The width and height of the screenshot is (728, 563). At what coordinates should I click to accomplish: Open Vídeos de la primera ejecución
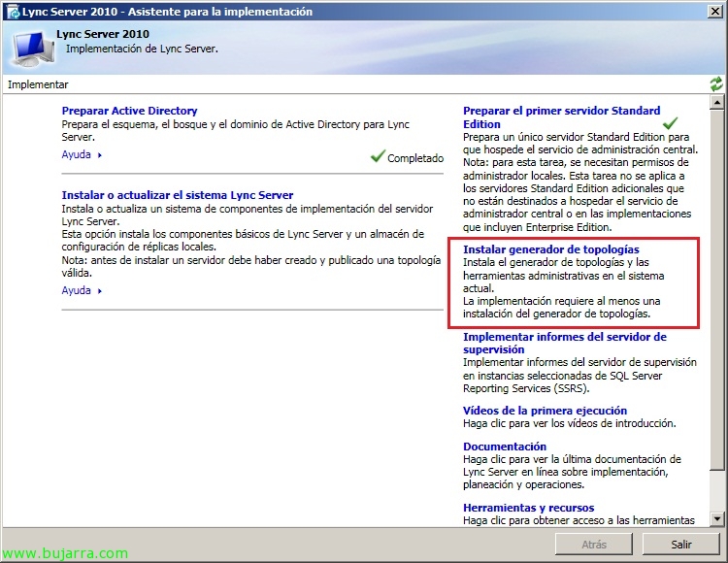click(x=546, y=411)
